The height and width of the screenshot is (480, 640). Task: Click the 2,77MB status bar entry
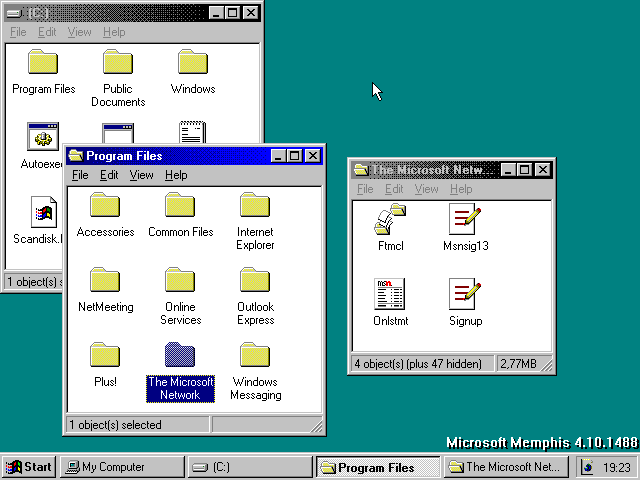click(518, 364)
